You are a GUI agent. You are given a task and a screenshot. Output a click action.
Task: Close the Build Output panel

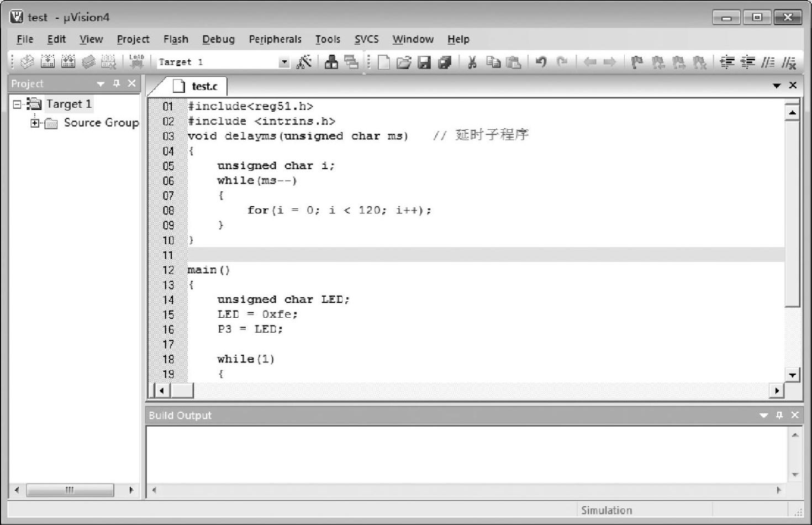[795, 415]
